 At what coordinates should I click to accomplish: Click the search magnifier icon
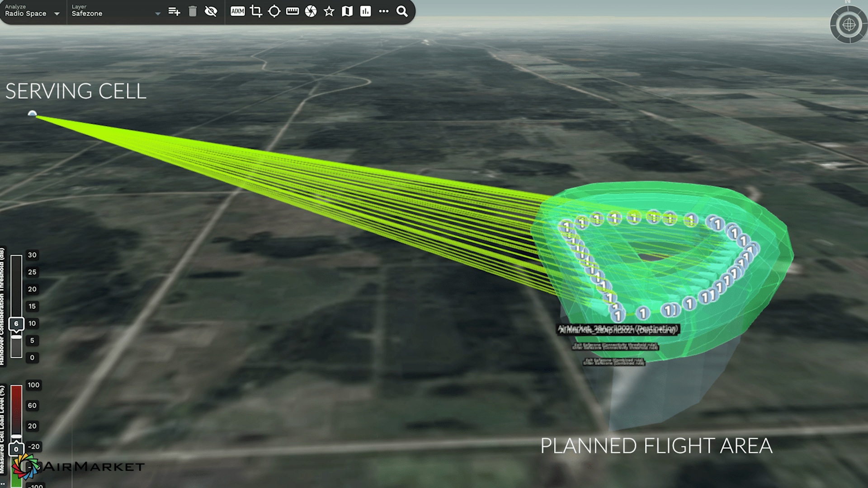coord(402,12)
